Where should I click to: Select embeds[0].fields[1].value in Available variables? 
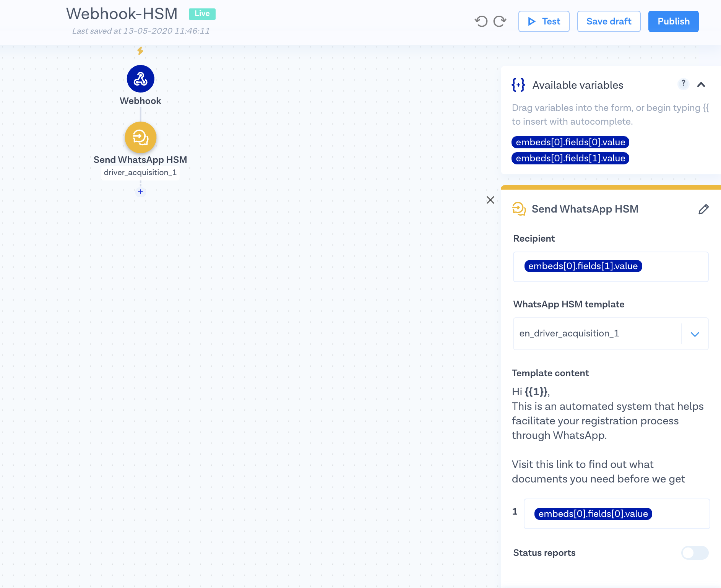point(570,158)
